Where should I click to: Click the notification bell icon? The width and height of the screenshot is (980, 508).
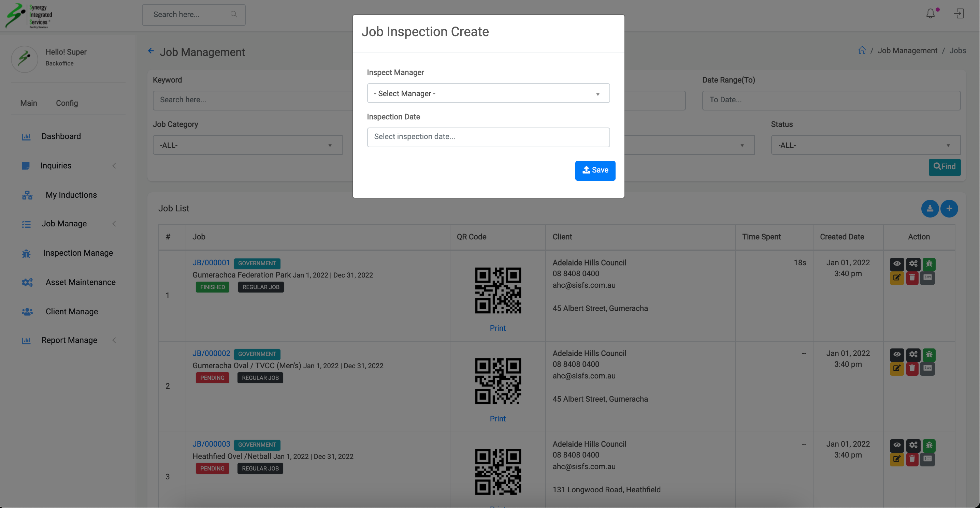(931, 14)
